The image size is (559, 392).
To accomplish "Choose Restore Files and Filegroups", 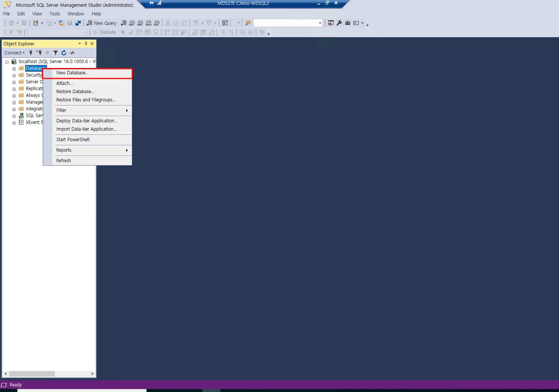I will (x=88, y=100).
